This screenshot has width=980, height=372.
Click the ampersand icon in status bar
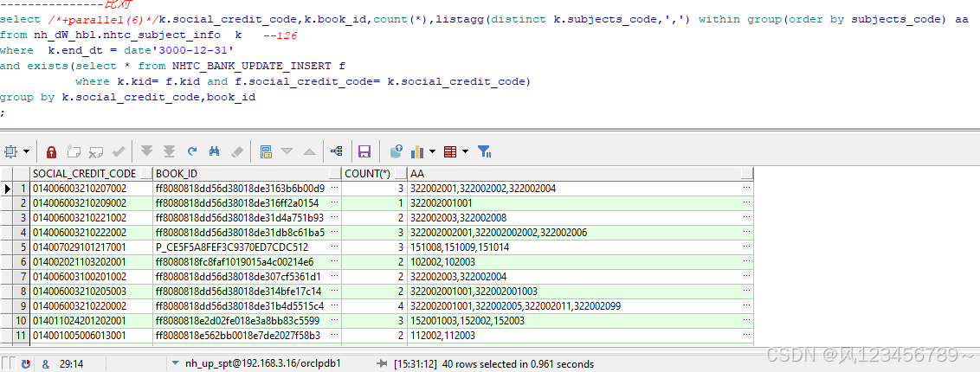point(46,364)
